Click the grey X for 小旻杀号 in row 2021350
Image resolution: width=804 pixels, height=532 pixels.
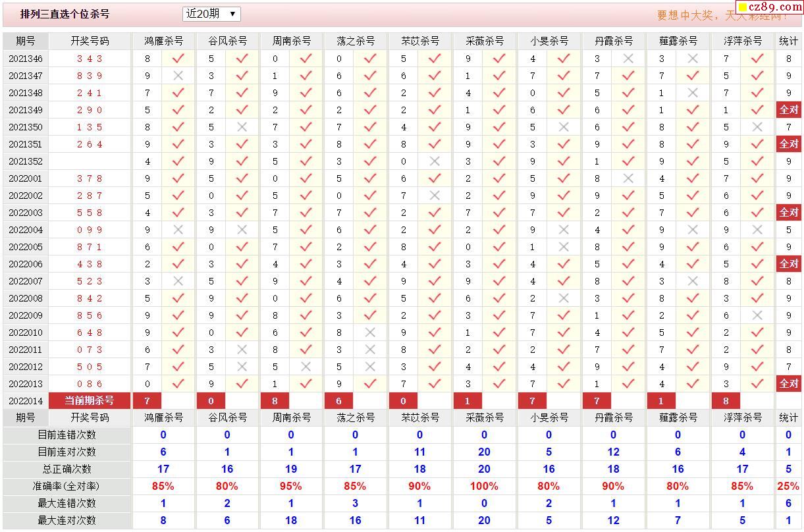(564, 127)
